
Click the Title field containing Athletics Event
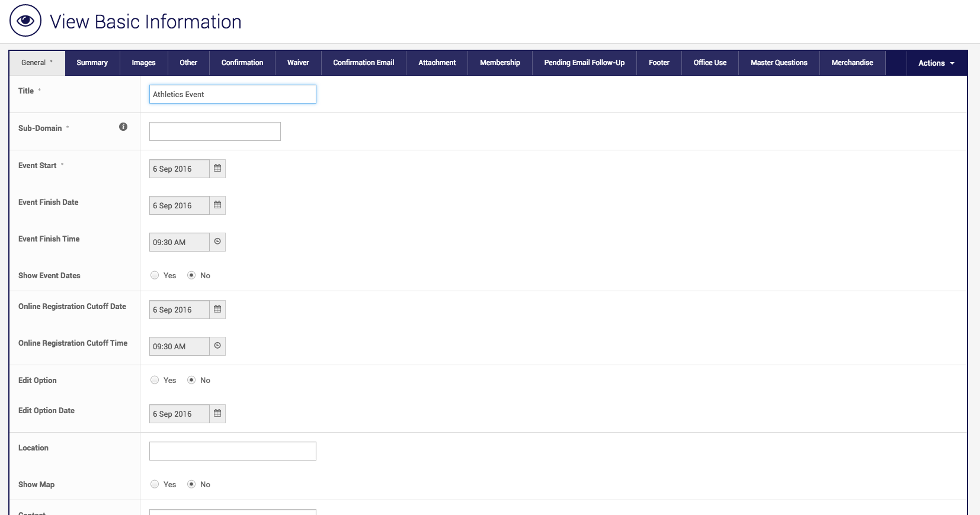tap(233, 94)
